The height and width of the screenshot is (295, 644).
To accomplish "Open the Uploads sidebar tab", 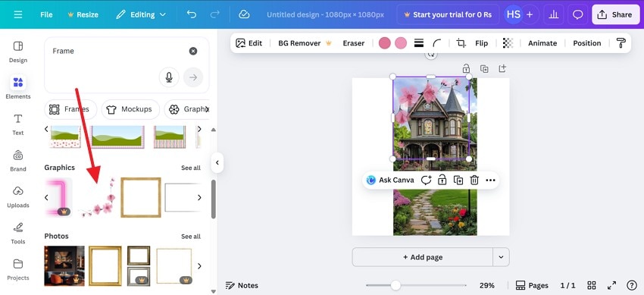I will [x=18, y=197].
